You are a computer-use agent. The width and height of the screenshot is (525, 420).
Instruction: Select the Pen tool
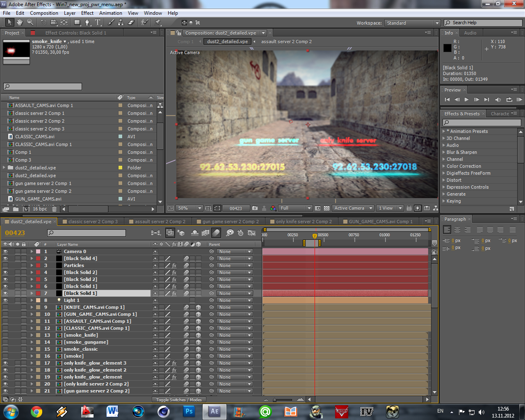pos(88,22)
